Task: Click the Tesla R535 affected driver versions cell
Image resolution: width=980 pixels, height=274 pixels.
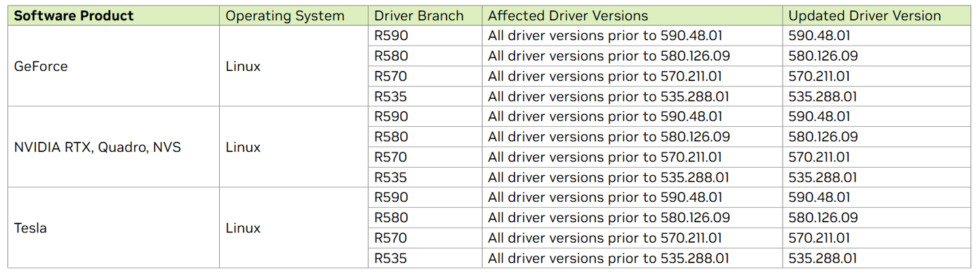Action: click(x=608, y=258)
